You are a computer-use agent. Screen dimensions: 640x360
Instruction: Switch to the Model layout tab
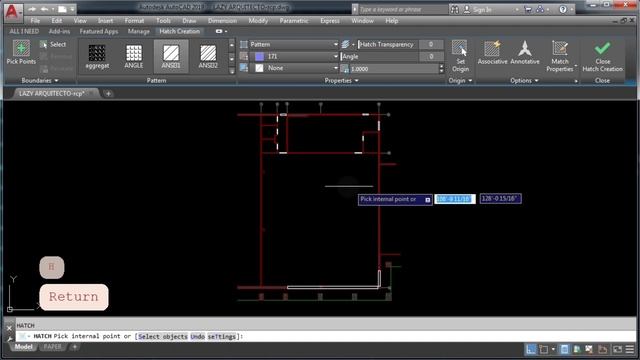click(x=23, y=347)
